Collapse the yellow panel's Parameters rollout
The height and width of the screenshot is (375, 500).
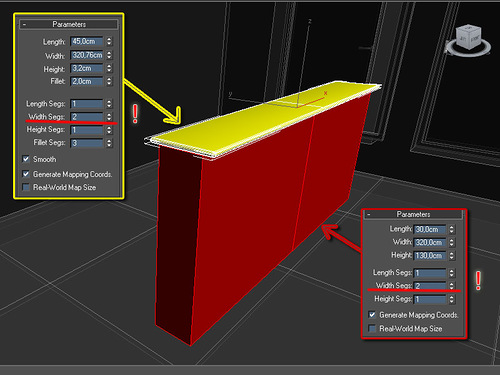24,24
